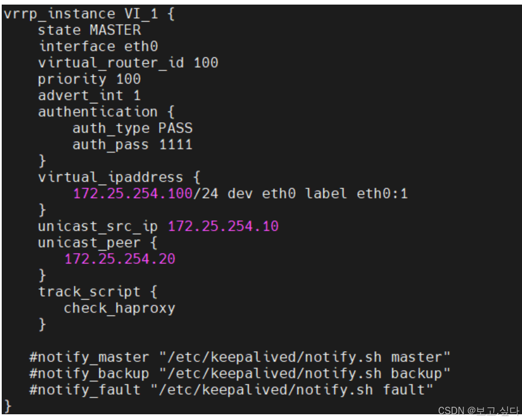
Task: Click on advert_int 1 text
Action: click(89, 95)
